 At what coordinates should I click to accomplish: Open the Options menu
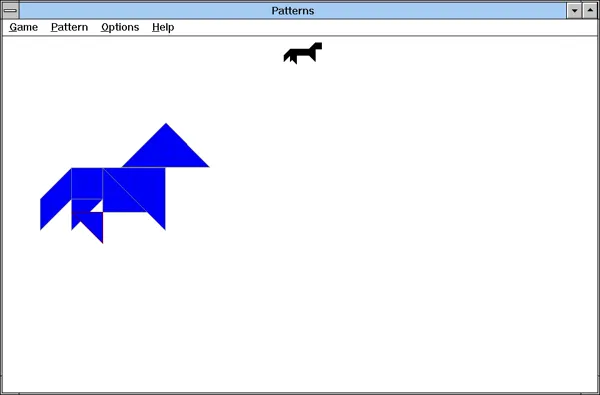point(120,27)
